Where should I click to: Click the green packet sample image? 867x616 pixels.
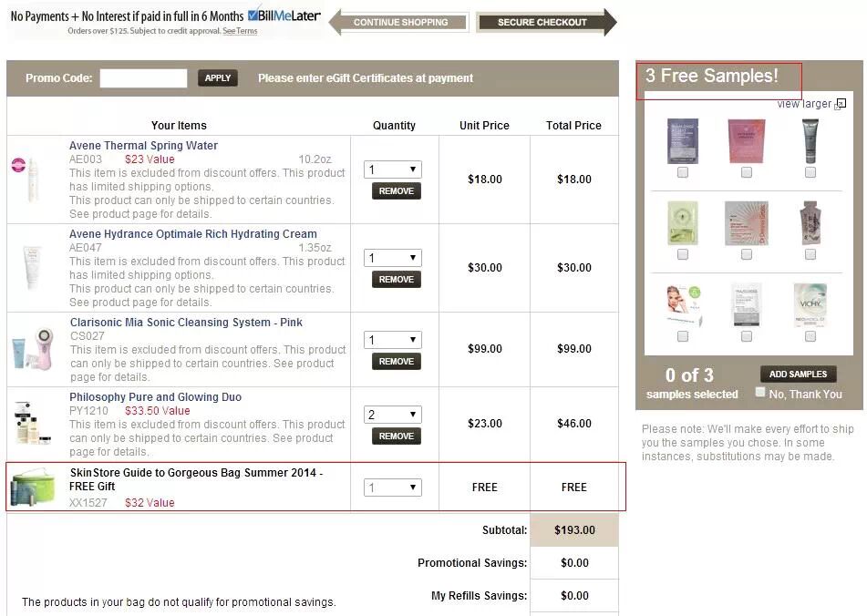tap(683, 223)
